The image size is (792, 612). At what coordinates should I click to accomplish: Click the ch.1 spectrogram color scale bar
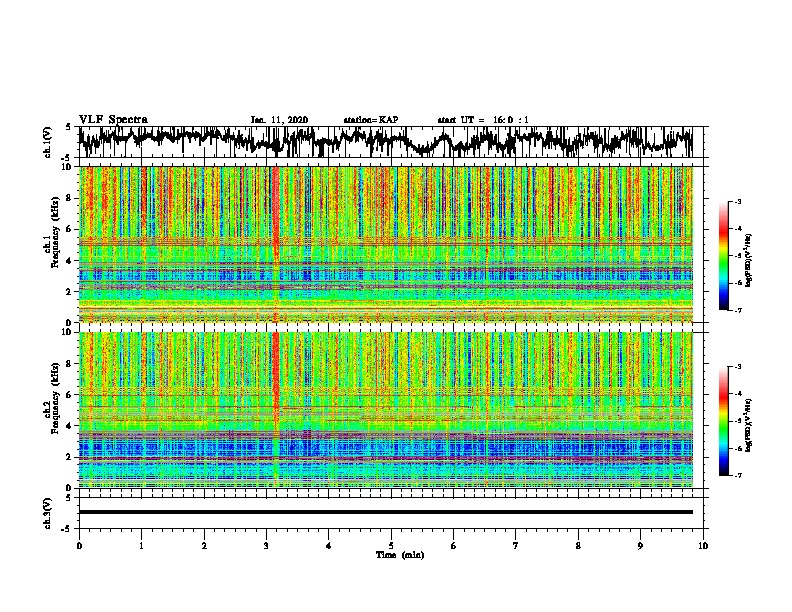tap(723, 256)
